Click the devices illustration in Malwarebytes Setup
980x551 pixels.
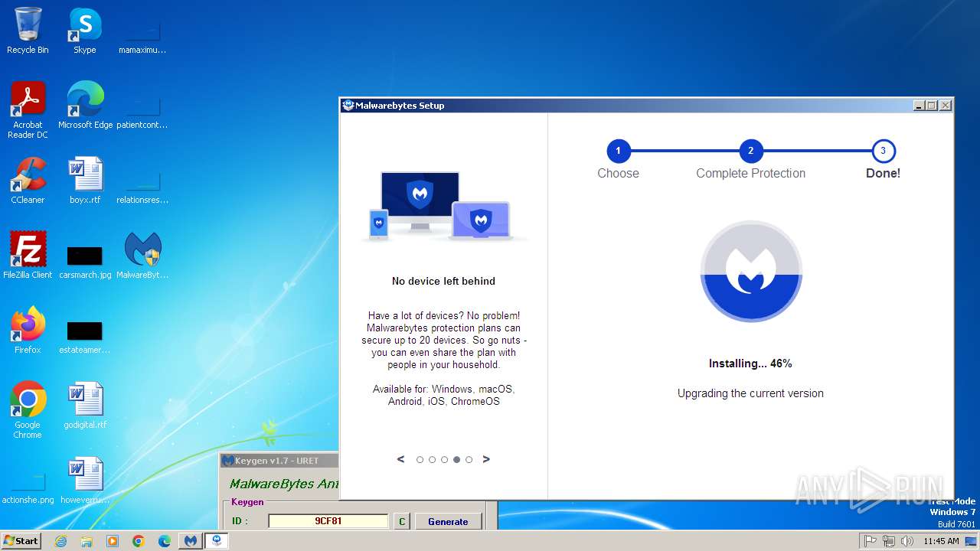pyautogui.click(x=445, y=206)
